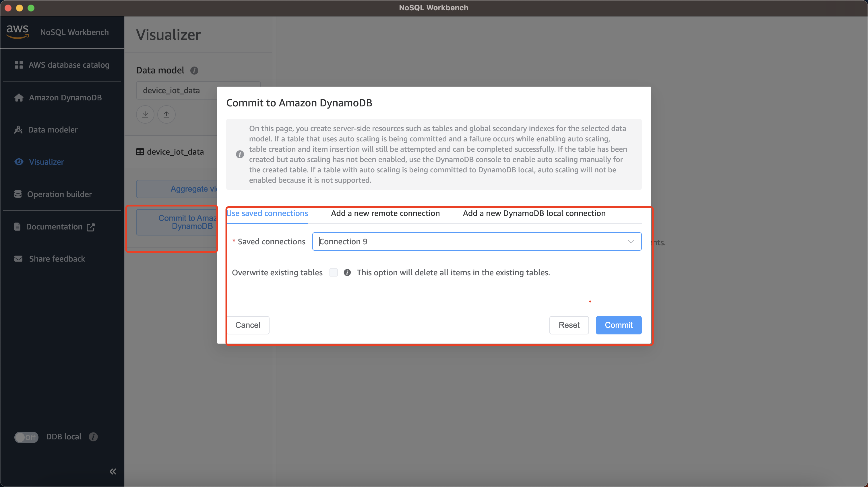Click the Commit to Amazon DynamoDB dialog title
Viewport: 868px width, 487px height.
[299, 103]
